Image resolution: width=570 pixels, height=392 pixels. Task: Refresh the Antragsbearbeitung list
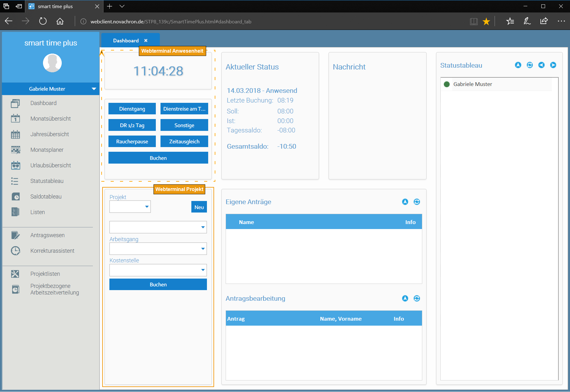pos(417,299)
